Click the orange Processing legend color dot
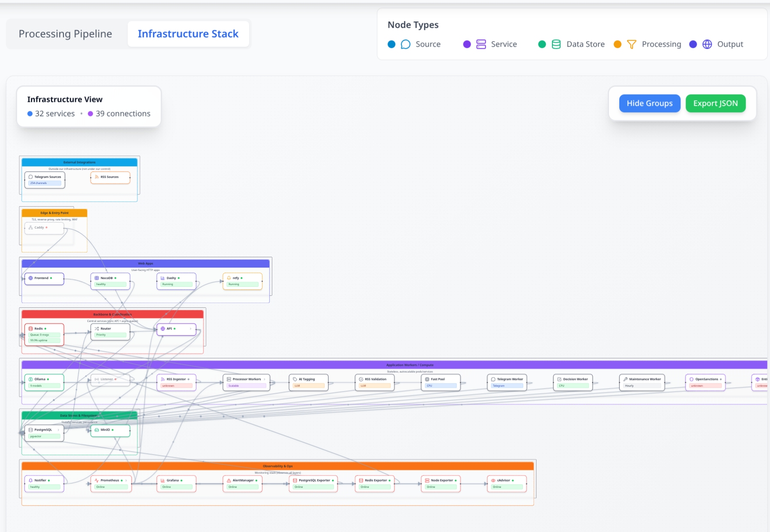 click(x=617, y=44)
